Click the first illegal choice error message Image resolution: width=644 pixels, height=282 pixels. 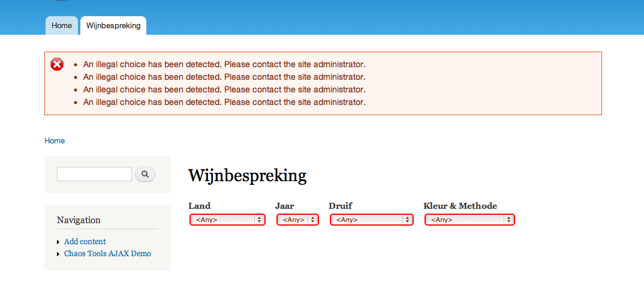[224, 65]
